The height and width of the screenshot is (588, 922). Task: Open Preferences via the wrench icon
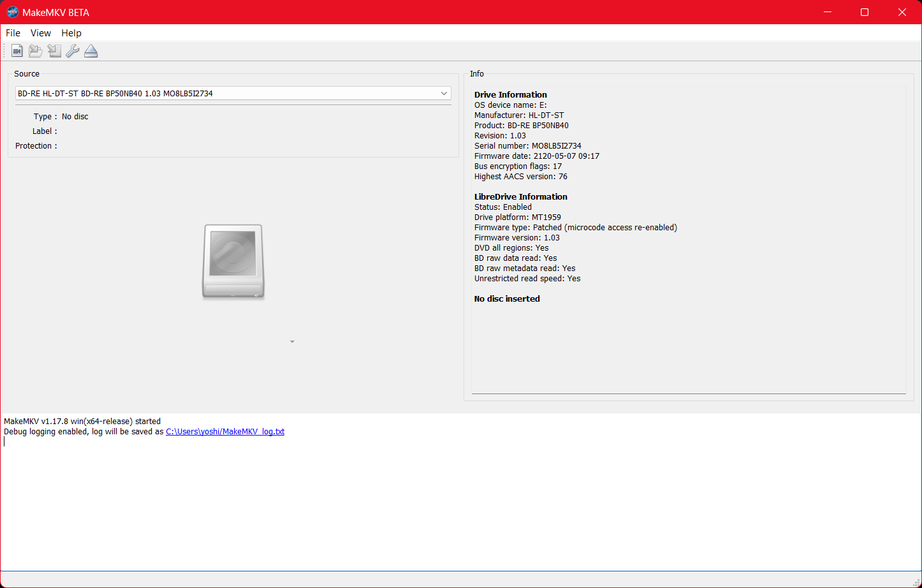(x=73, y=51)
